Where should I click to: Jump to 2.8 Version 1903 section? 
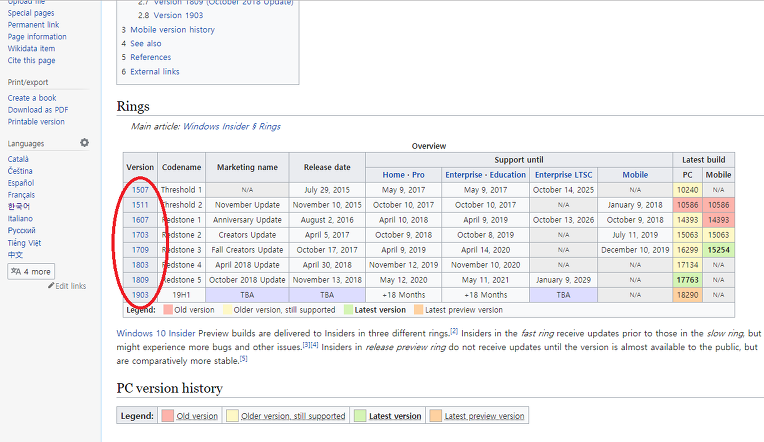click(x=171, y=15)
